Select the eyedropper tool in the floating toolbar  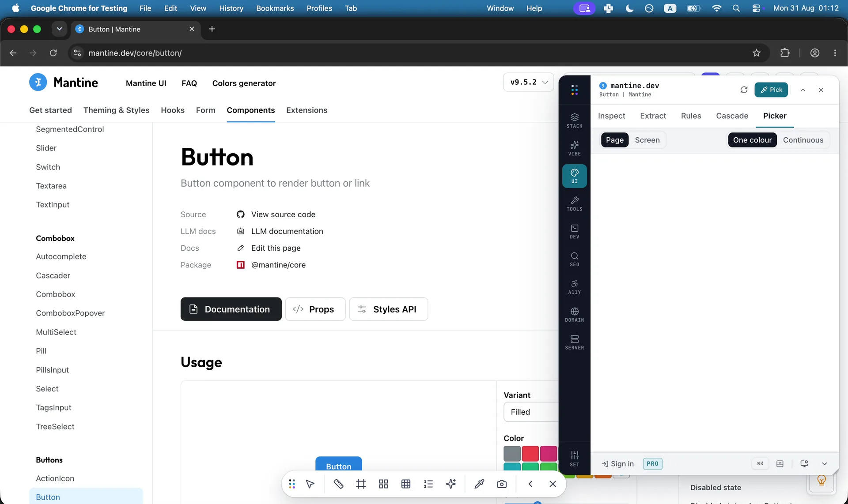[x=479, y=484]
